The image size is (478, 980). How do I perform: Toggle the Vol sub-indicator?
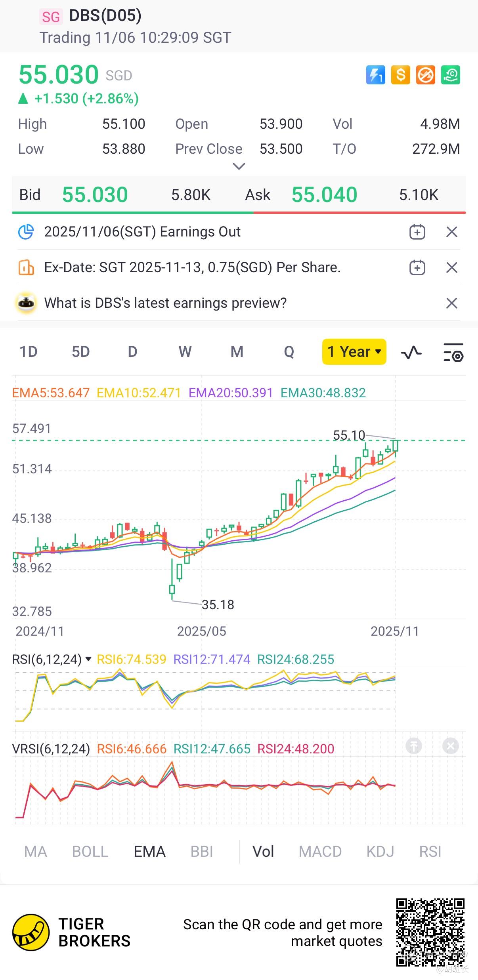click(263, 852)
